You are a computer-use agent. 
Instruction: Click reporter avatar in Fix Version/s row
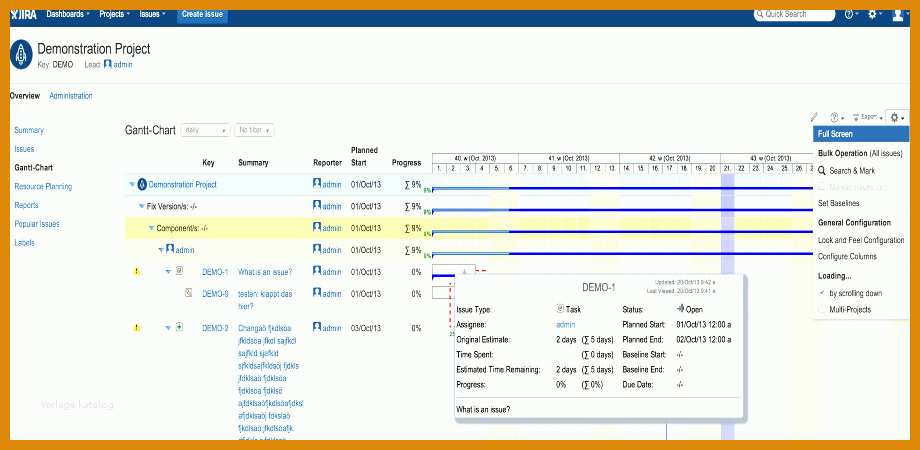coord(317,205)
